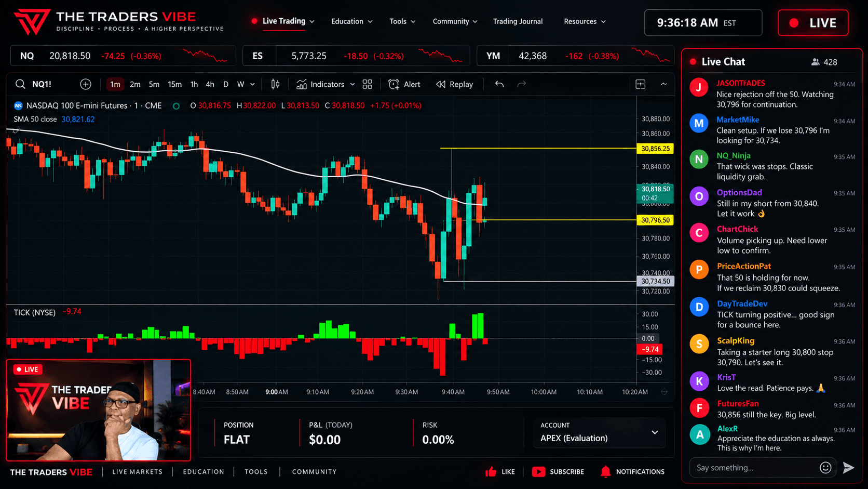868x489 pixels.
Task: Click the live webcam video thumbnail
Action: click(x=99, y=410)
